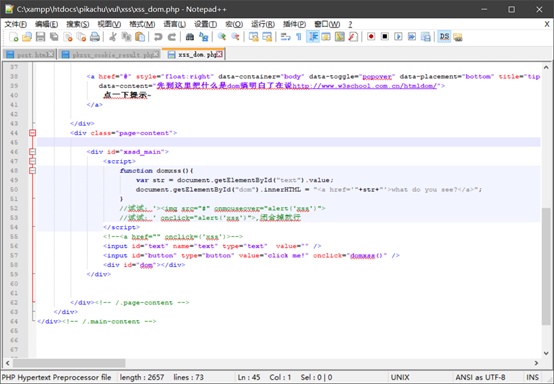Start macro recording with red dot icon
The height and width of the screenshot is (384, 554).
coord(371,37)
